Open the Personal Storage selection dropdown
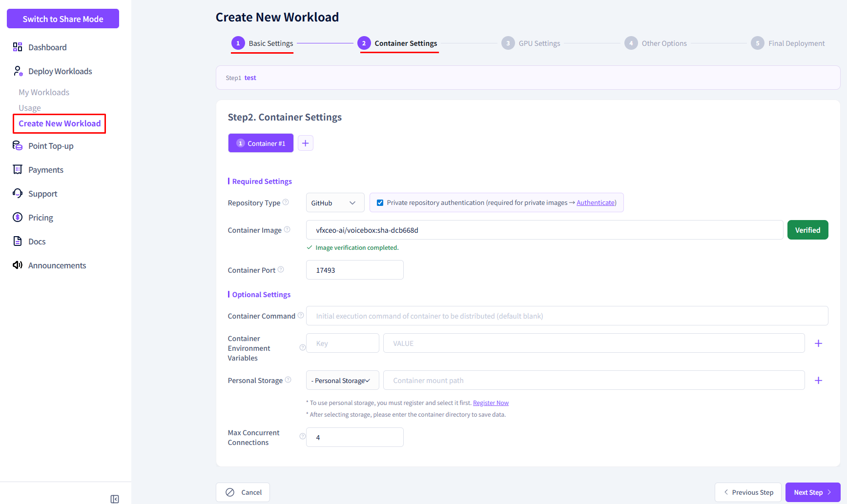This screenshot has height=504, width=847. click(342, 381)
